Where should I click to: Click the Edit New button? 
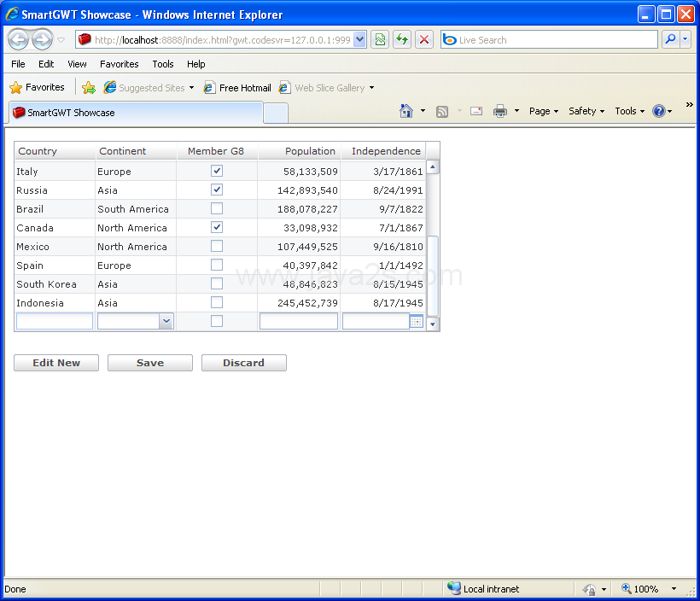tap(56, 363)
